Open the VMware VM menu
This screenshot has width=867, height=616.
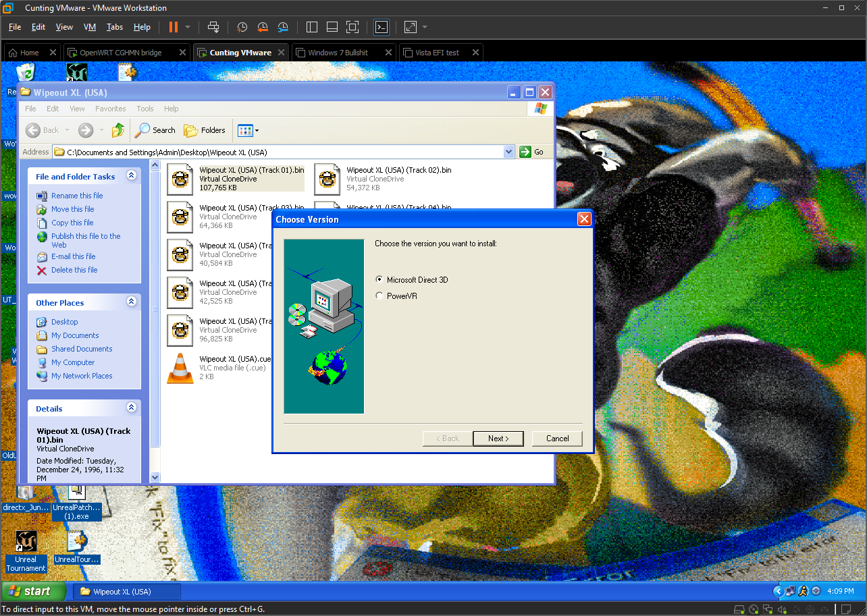click(x=90, y=27)
